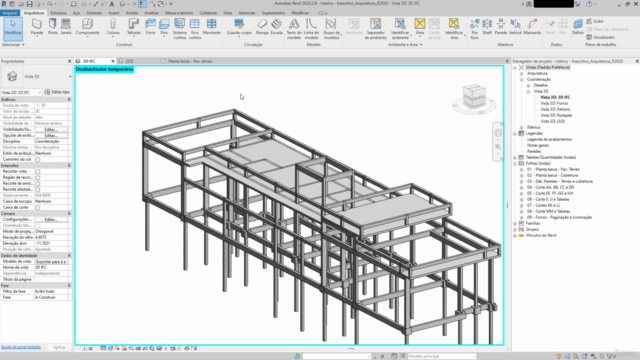Click the Visualizador work plane button
640x360 pixels.
601,37
